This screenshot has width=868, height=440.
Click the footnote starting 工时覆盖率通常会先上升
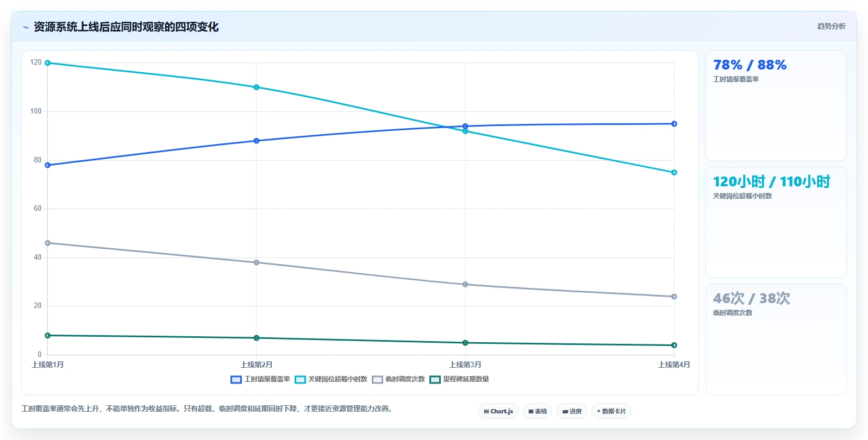(207, 408)
